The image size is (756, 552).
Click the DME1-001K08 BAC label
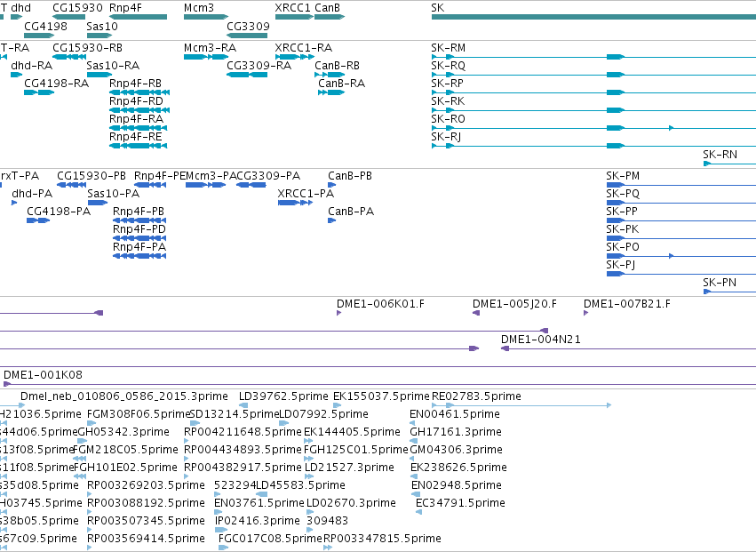coord(43,375)
